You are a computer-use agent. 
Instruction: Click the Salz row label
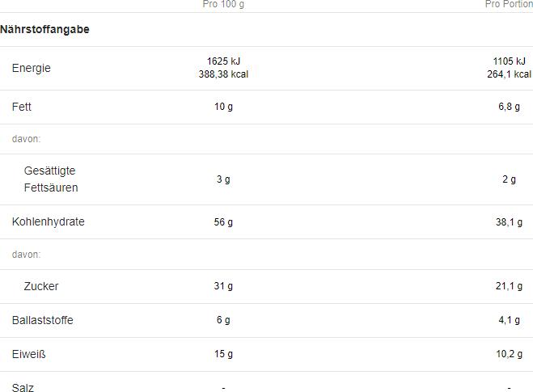click(23, 388)
